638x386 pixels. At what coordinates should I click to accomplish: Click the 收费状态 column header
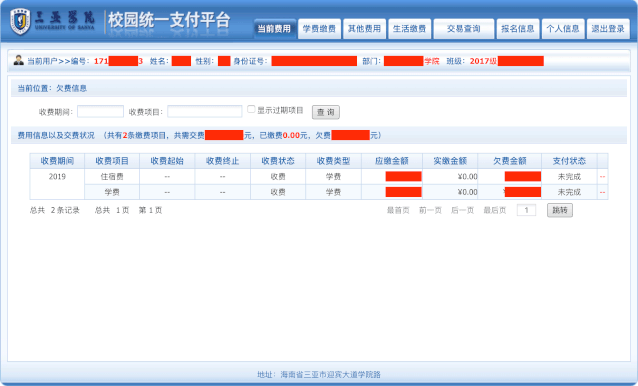[278, 161]
